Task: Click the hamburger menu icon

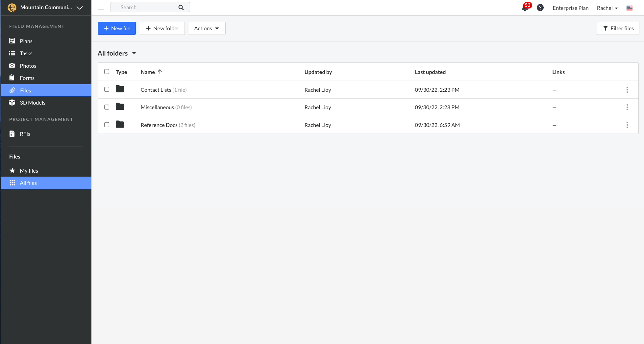Action: pos(101,7)
